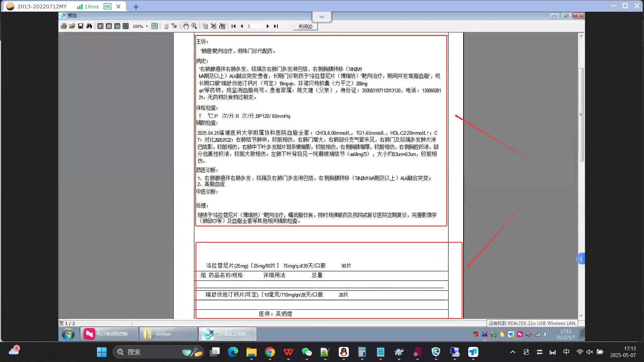This screenshot has width=644, height=362.
Task: Select the hand pan tool
Action: pyautogui.click(x=186, y=26)
